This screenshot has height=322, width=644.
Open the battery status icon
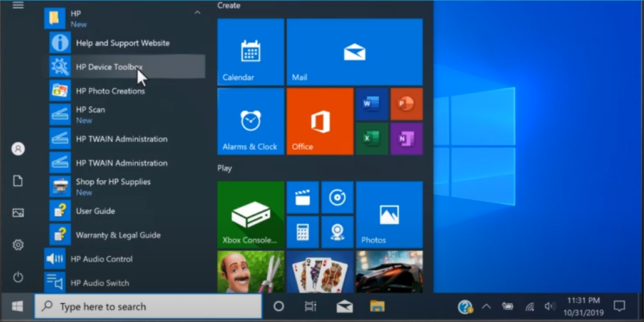[508, 306]
